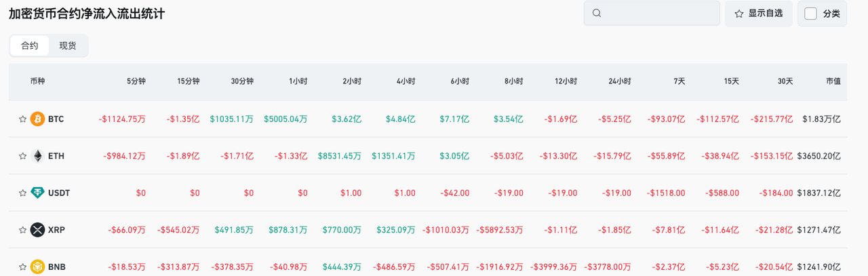Toggle the 分类 checkbox
The width and height of the screenshot is (868, 276).
point(810,14)
